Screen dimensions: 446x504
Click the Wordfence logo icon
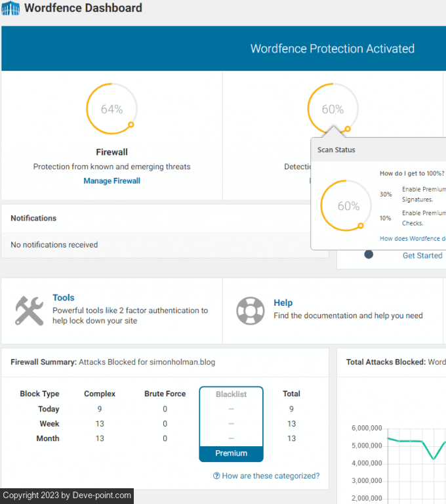point(10,9)
